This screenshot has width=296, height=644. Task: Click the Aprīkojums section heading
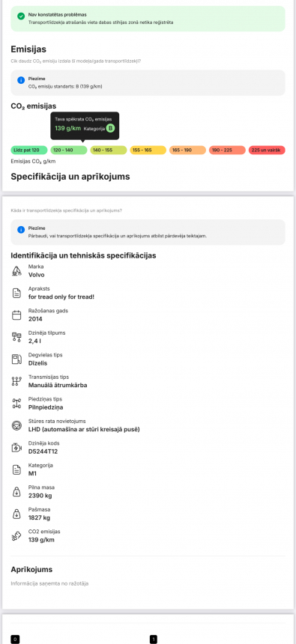click(31, 570)
